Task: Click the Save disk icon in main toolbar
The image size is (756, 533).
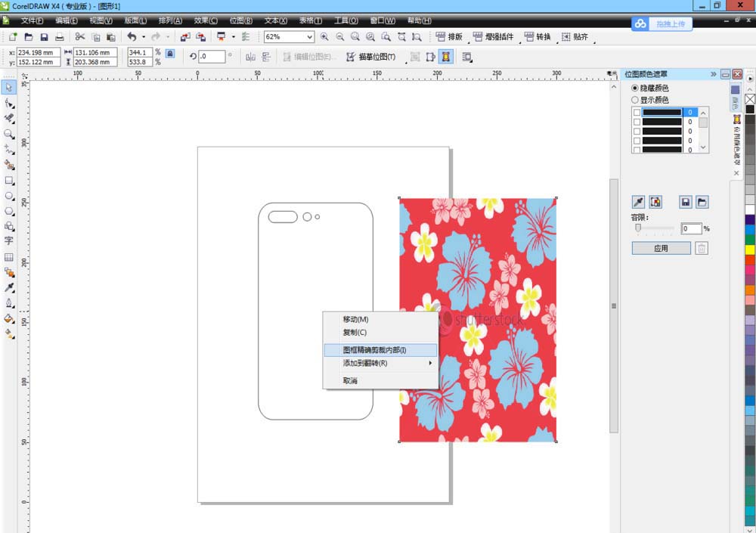Action: [x=44, y=36]
